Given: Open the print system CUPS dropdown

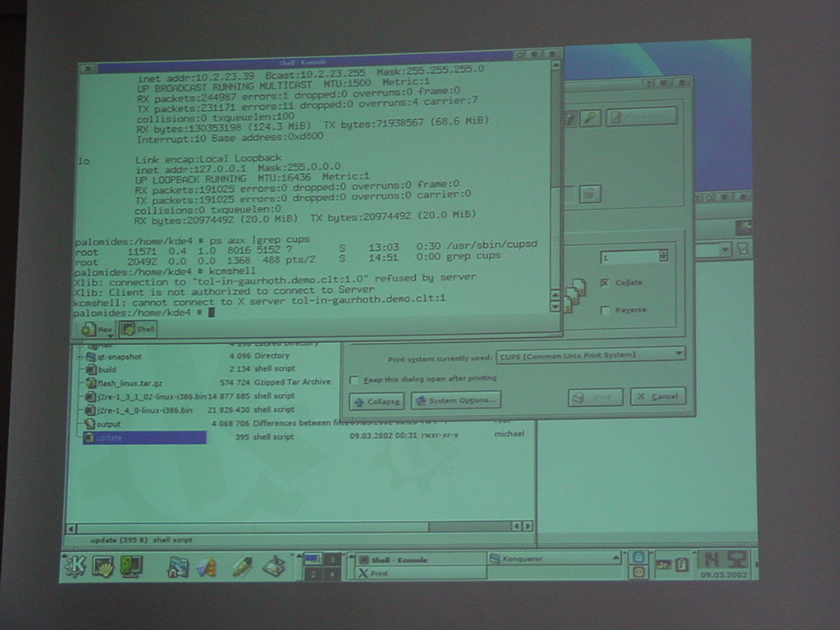Looking at the screenshot, I should pos(591,355).
